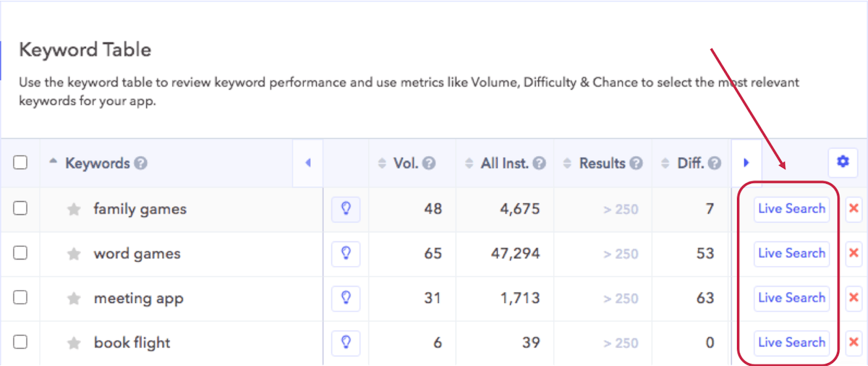The image size is (868, 366).
Task: Select the book flight row checkbox
Action: 20,342
